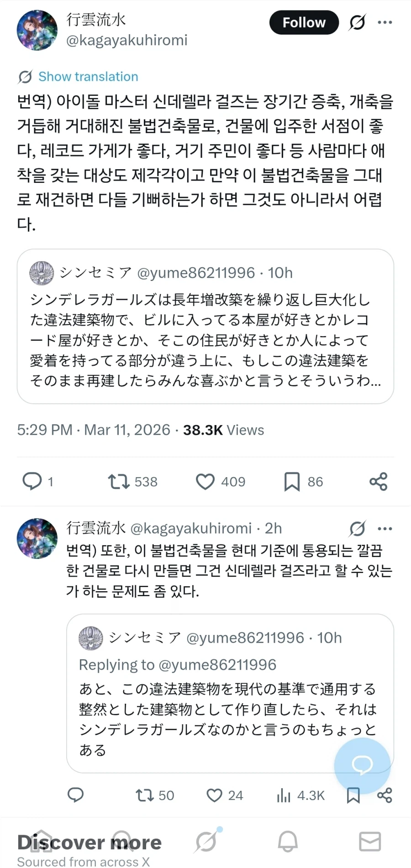
Task: Expand the more options menu on the top tweet
Action: (385, 22)
